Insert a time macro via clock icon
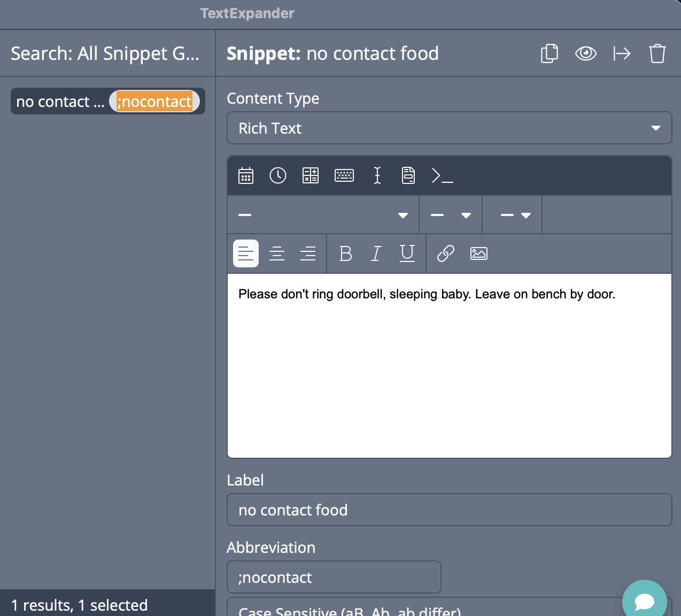The height and width of the screenshot is (616, 681). tap(278, 175)
